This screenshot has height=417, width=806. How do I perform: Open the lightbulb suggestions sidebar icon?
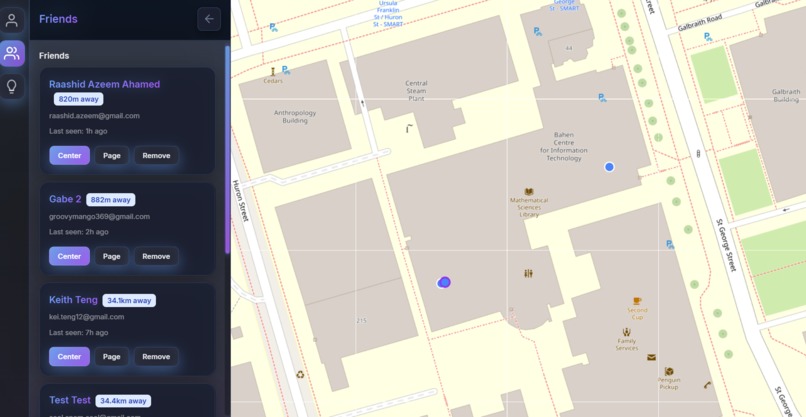pos(12,86)
